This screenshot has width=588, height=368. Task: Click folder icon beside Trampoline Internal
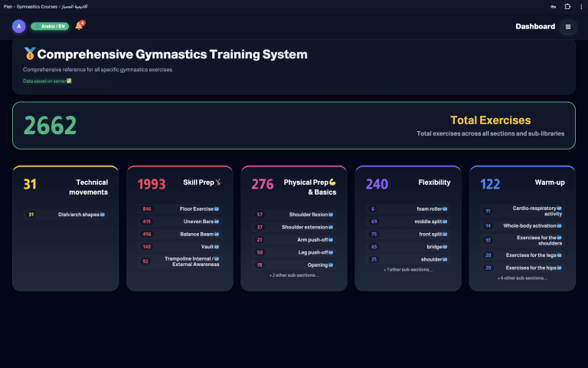tap(217, 258)
